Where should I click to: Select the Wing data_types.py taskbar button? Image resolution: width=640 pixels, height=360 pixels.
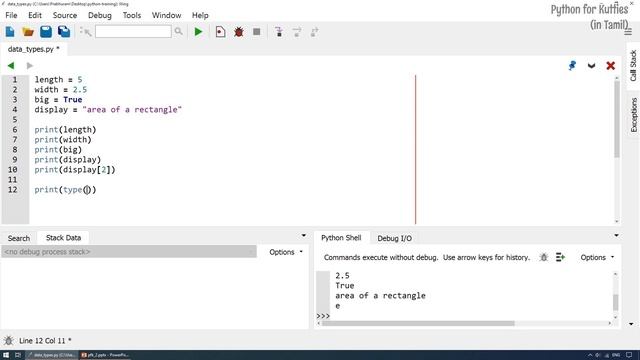51,355
